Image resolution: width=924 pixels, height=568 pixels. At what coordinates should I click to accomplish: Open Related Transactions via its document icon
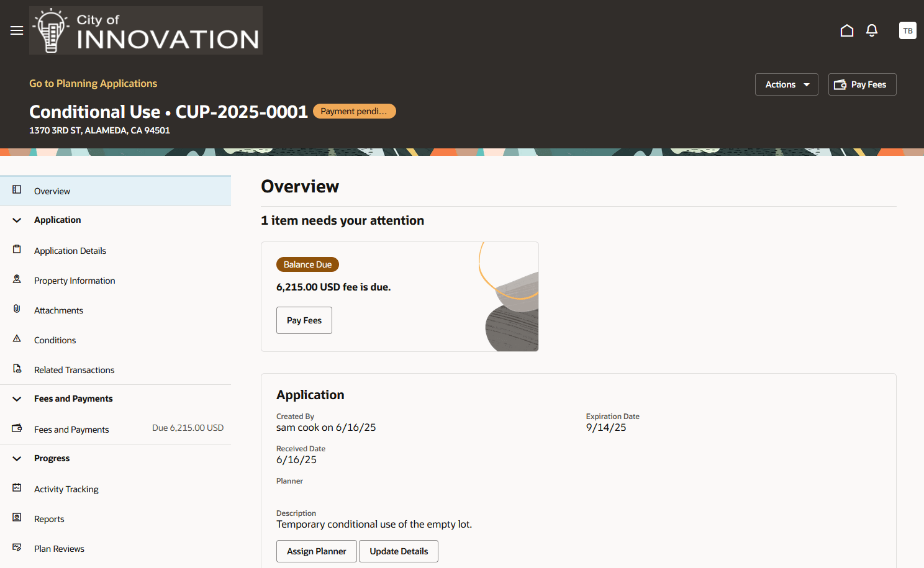pyautogui.click(x=17, y=368)
